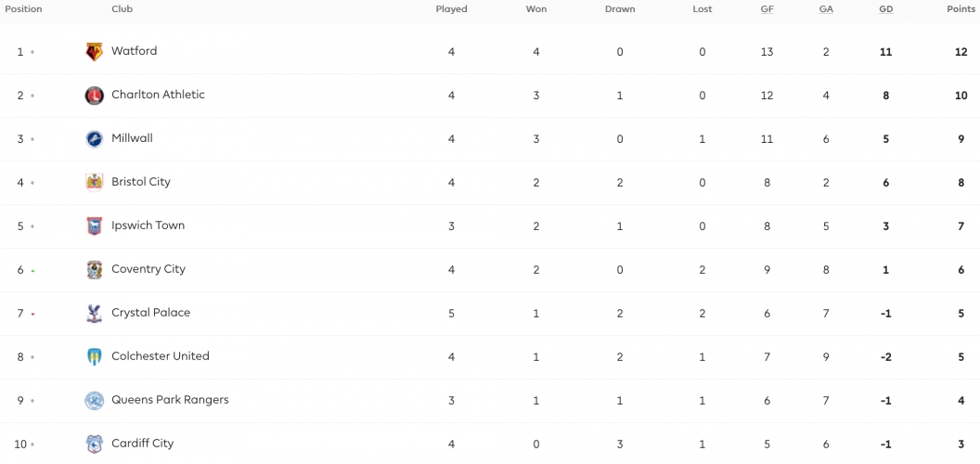
Task: Click the GD column header abbreviation
Action: pos(885,9)
